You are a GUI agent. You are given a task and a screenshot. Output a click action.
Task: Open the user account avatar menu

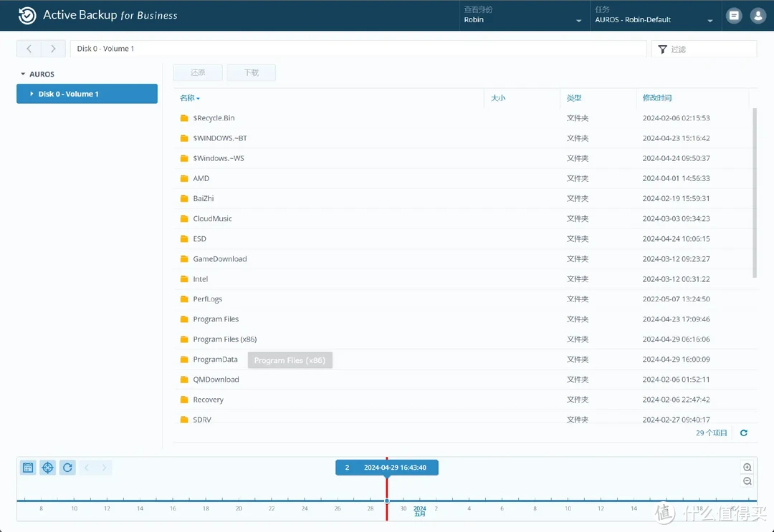click(x=757, y=15)
